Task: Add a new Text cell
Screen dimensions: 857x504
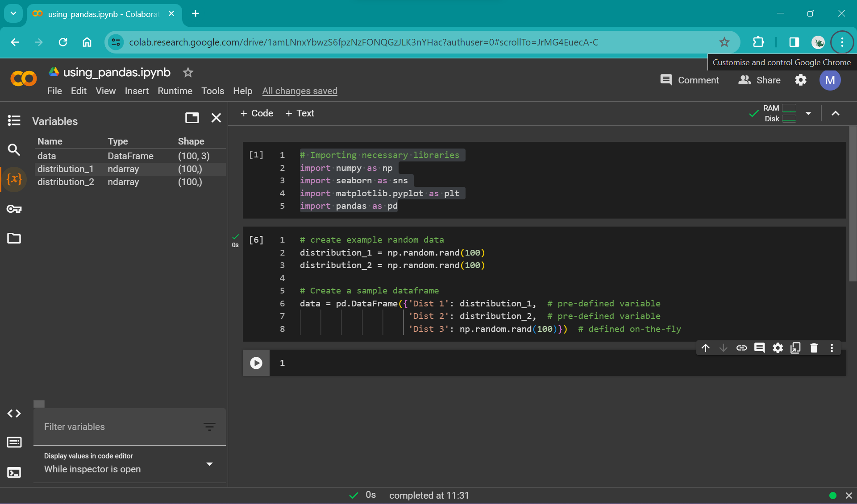Action: 300,113
